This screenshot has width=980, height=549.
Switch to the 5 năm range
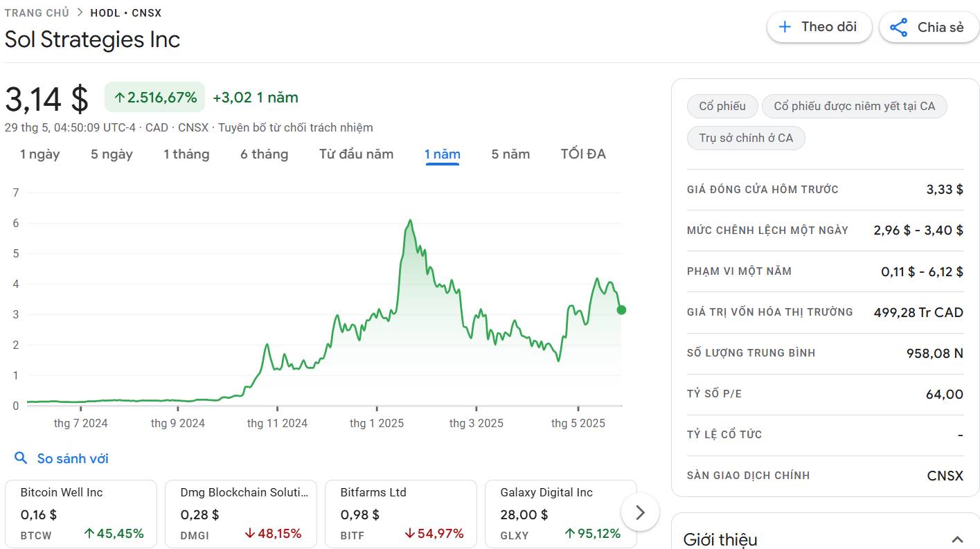pyautogui.click(x=510, y=154)
